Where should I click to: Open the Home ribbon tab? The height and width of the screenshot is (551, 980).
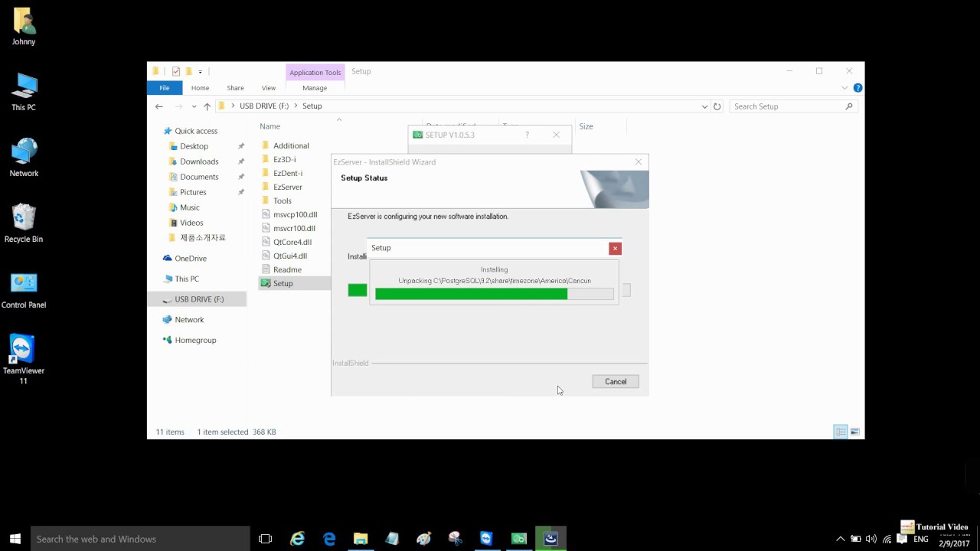point(200,88)
